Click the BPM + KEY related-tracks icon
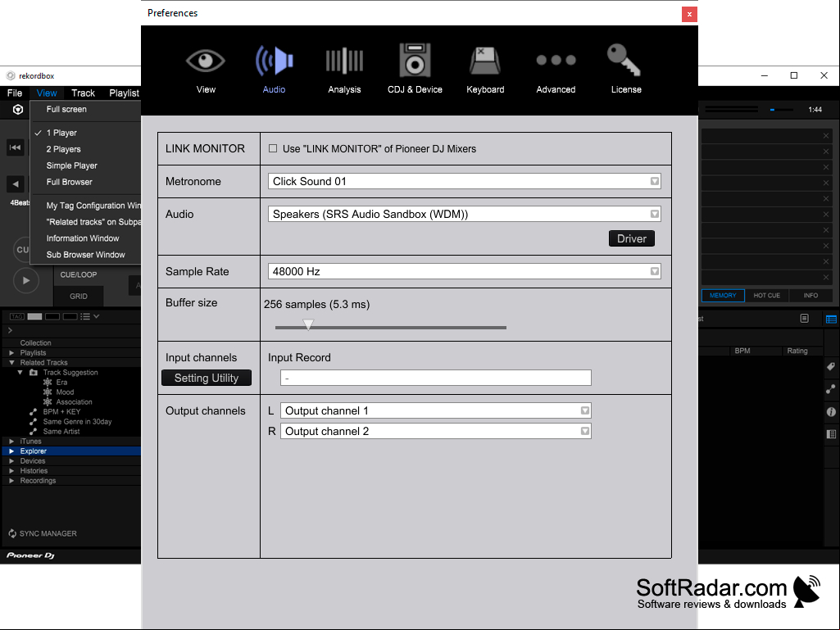The height and width of the screenshot is (630, 840). (x=34, y=412)
